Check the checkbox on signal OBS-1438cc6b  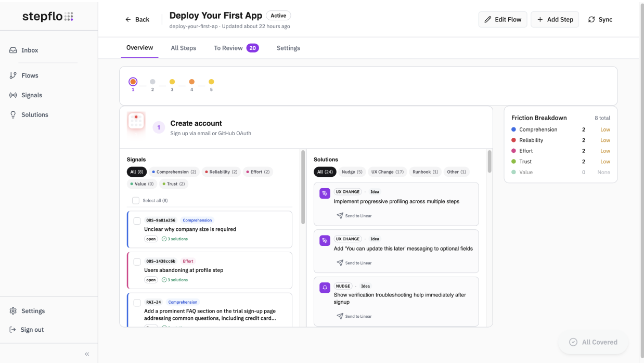point(137,261)
